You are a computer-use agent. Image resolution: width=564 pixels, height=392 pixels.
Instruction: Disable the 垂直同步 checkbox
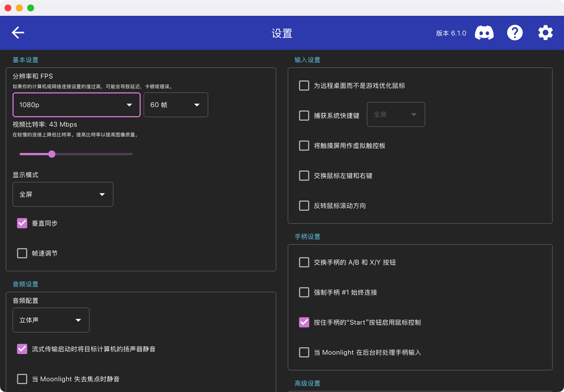22,223
